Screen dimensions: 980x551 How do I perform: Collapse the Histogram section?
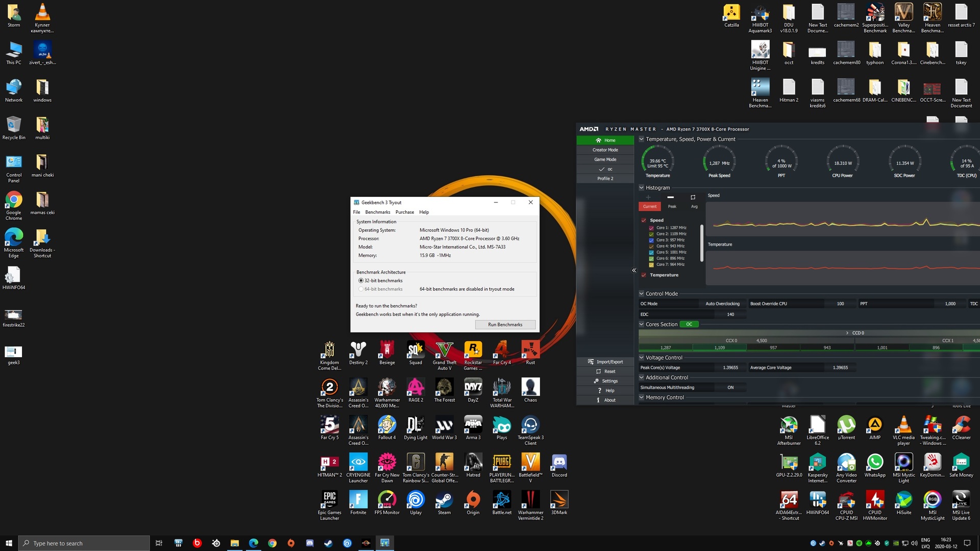pos(642,188)
